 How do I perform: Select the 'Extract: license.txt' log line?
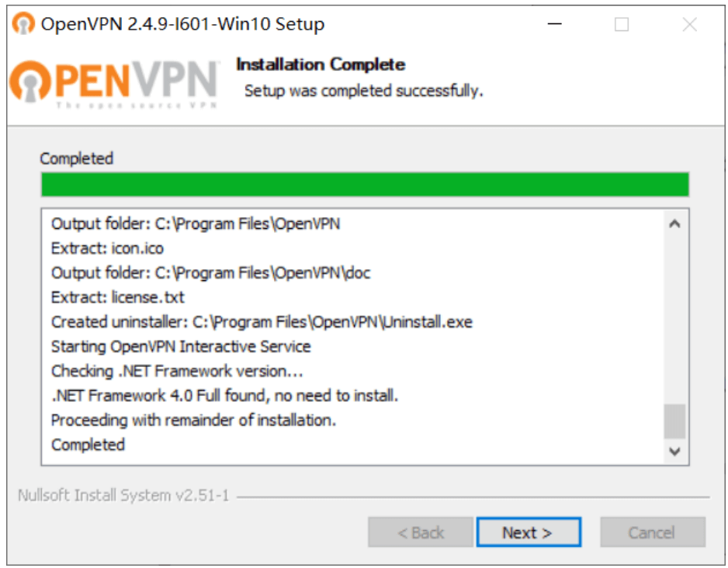pos(117,297)
